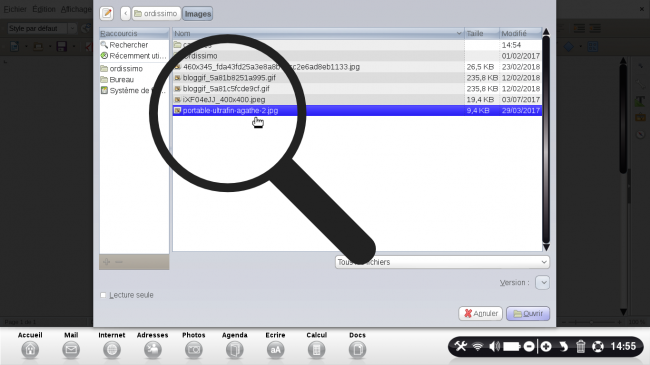650x365 pixels.
Task: Enable the Lecture seule checkbox
Action: pos(103,295)
